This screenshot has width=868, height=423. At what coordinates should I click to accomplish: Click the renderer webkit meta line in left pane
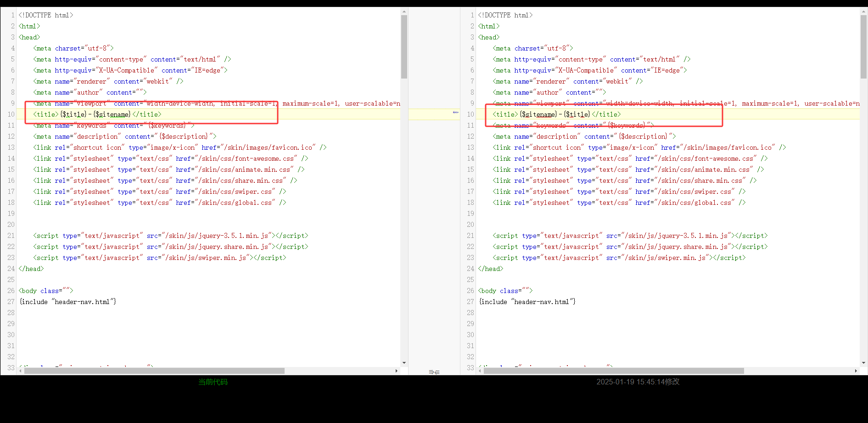[108, 81]
